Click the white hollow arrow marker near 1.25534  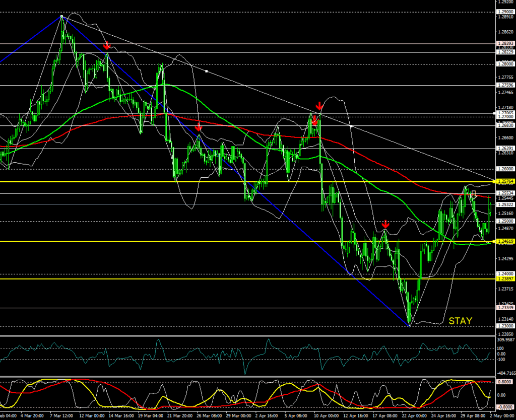click(474, 194)
